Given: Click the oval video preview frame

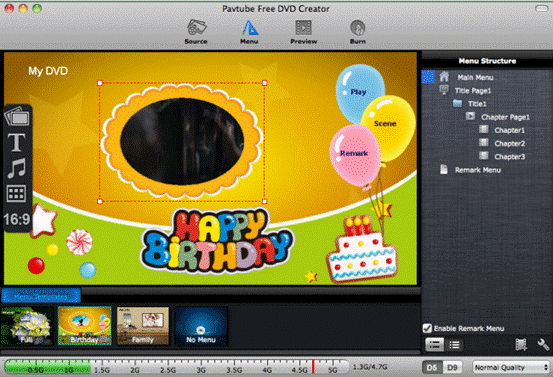Looking at the screenshot, I should [x=182, y=141].
